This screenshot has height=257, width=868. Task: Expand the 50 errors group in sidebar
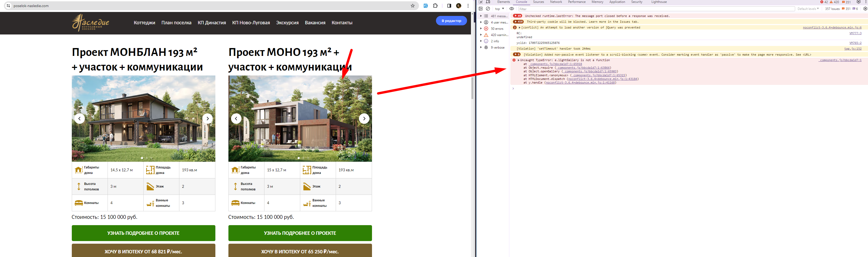pos(497,29)
